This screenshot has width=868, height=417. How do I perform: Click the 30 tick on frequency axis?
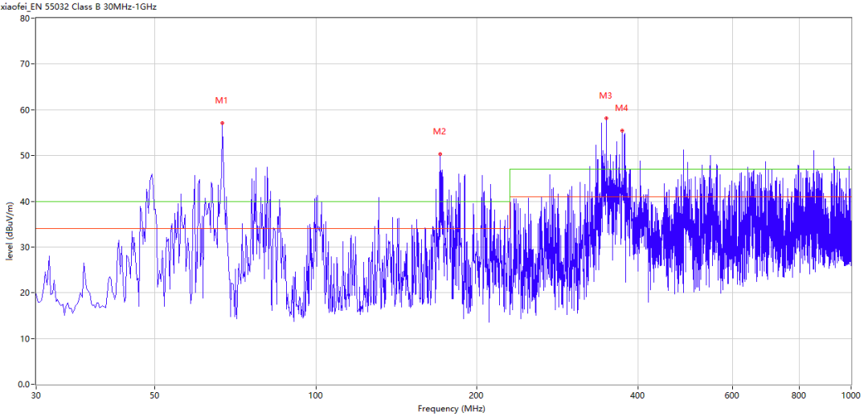click(36, 395)
